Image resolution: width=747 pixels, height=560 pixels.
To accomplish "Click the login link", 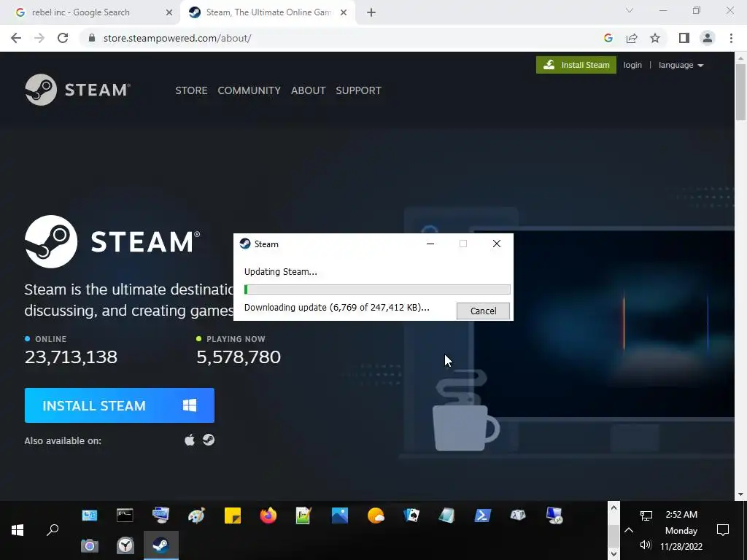I will click(x=632, y=65).
